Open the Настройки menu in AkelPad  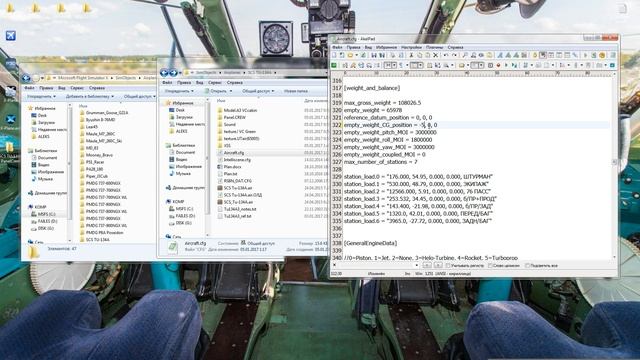coord(411,47)
